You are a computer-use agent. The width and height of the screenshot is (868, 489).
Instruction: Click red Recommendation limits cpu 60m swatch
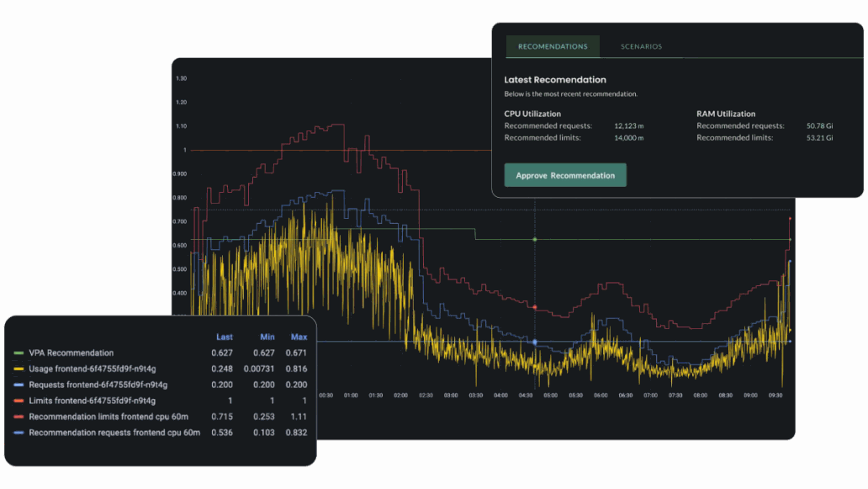[19, 417]
